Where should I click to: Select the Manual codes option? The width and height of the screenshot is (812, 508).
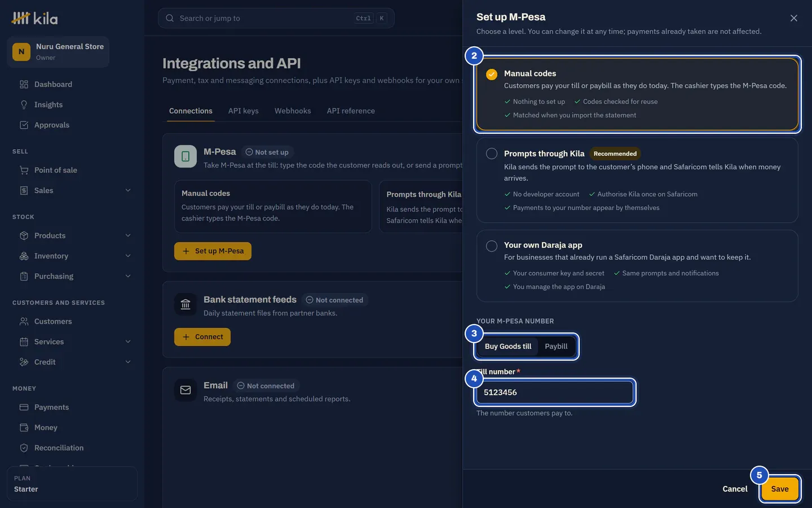click(637, 94)
